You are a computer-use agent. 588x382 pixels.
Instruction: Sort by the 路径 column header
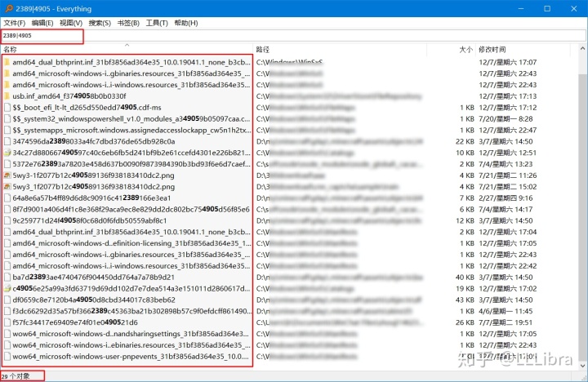[x=340, y=49]
